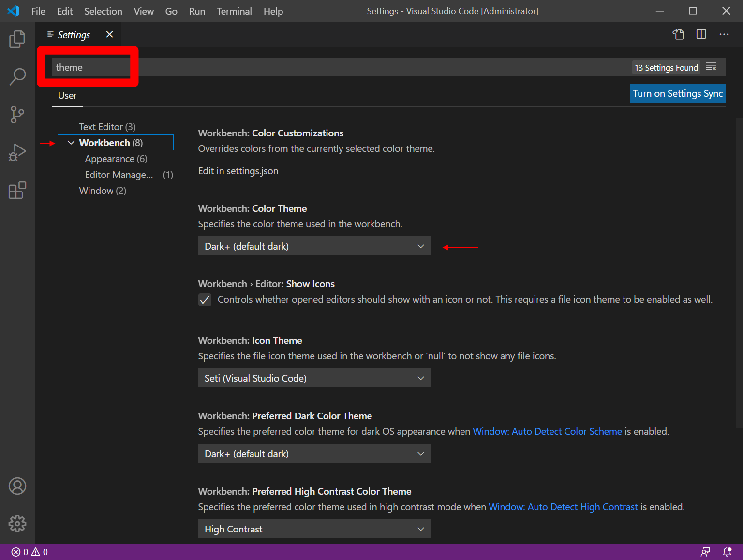
Task: Open the Color Theme dropdown
Action: pos(314,246)
